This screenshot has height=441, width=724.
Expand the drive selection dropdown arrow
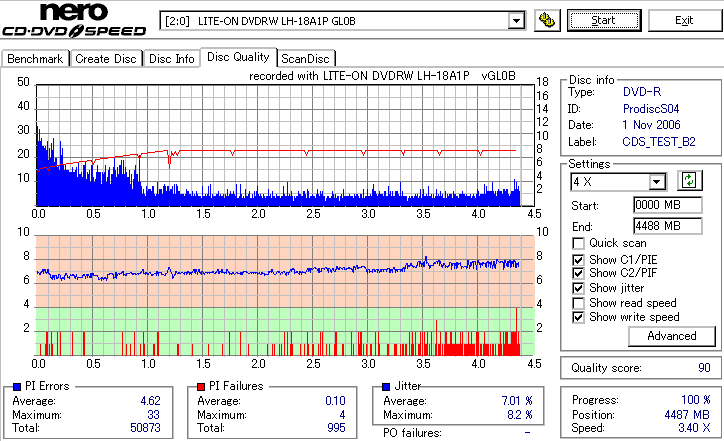click(516, 21)
